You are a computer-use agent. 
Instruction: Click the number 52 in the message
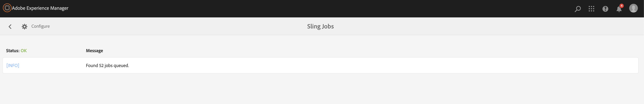coord(101,66)
